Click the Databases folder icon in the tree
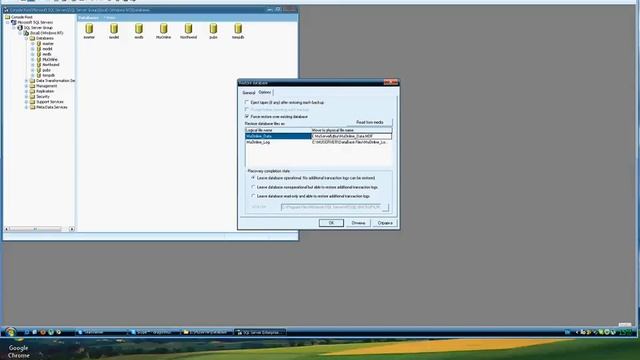The image size is (640, 360). click(x=33, y=38)
